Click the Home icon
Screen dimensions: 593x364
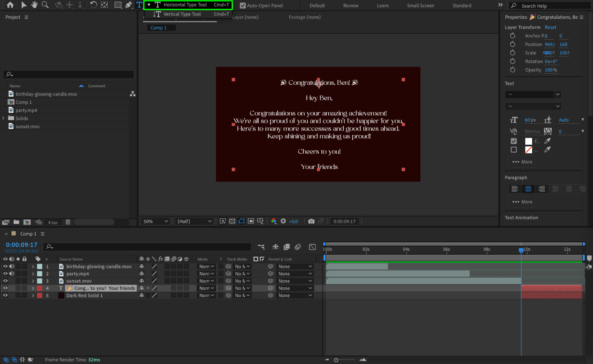coord(10,5)
